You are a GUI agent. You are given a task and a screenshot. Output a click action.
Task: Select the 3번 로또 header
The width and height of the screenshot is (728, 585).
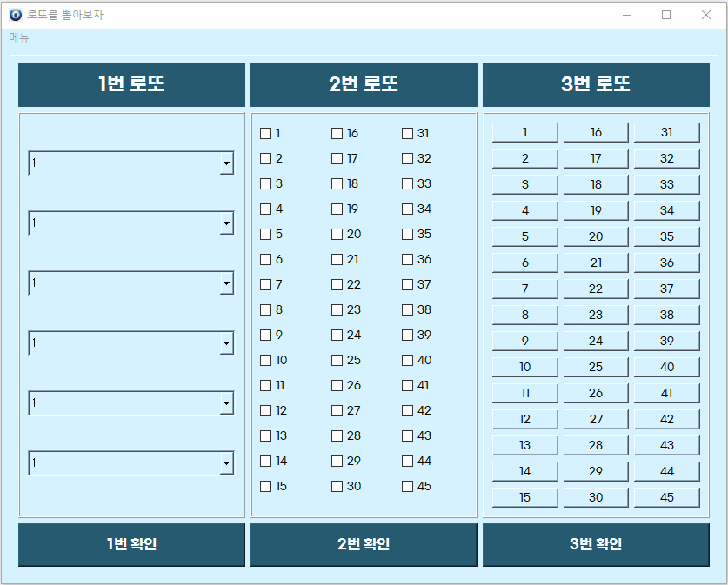point(596,85)
